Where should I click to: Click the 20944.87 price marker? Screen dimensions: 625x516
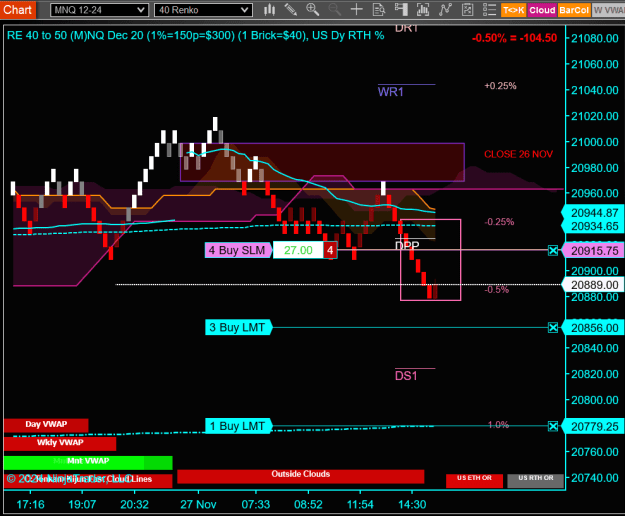click(594, 213)
